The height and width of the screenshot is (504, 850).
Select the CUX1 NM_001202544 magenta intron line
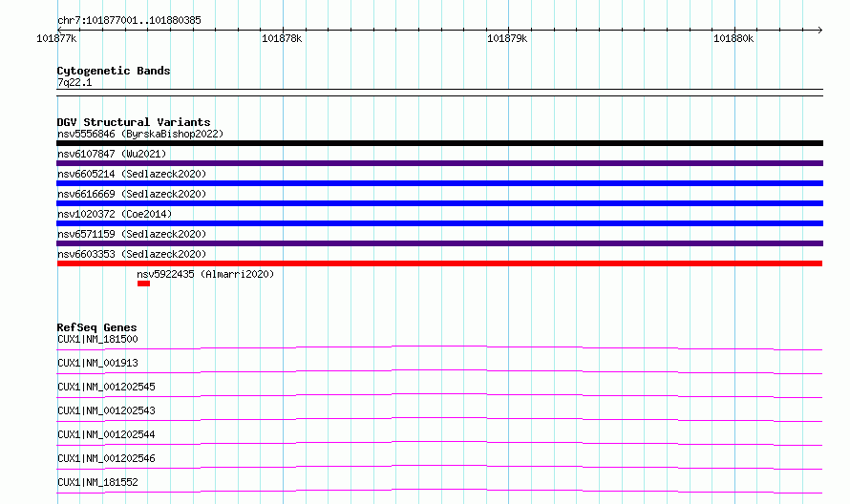click(x=439, y=443)
